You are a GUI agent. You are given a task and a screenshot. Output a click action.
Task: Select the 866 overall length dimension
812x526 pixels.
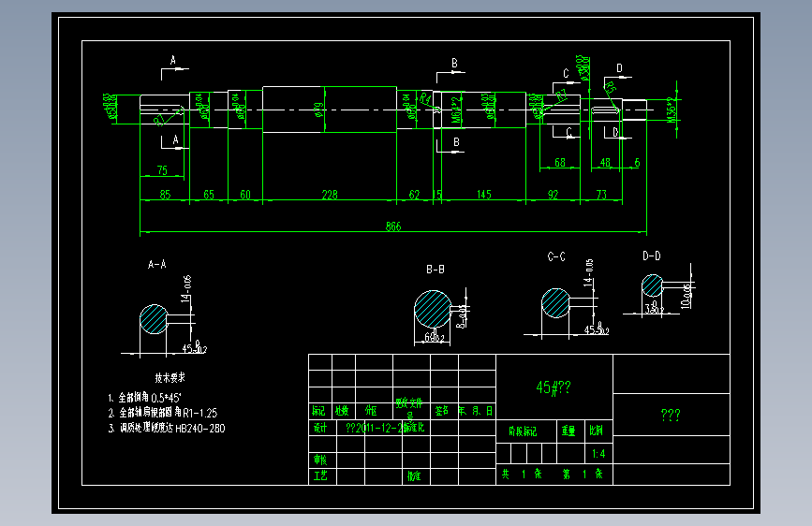pos(393,226)
